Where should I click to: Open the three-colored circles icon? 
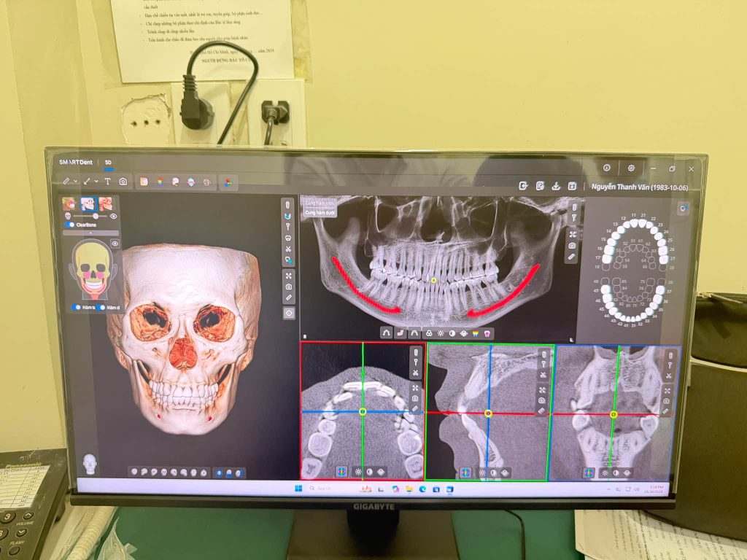point(228,182)
